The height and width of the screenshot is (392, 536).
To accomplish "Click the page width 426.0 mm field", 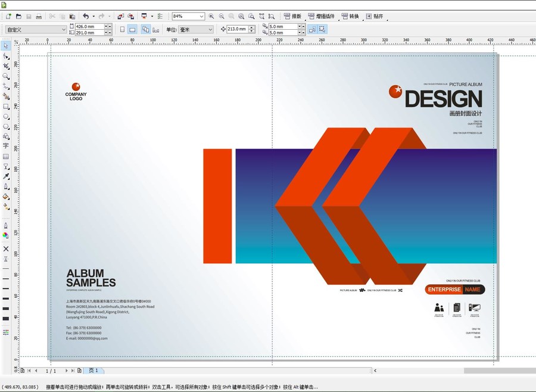I will (89, 26).
